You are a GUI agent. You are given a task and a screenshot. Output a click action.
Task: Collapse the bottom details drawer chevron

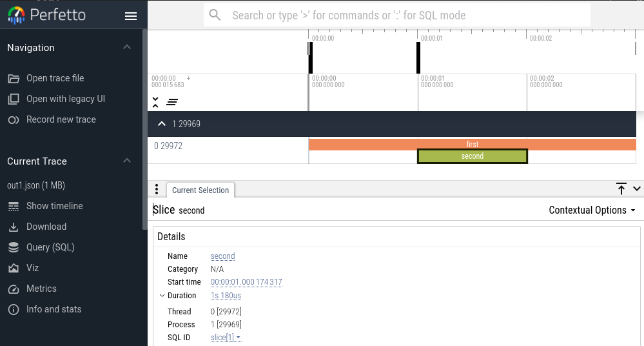[637, 189]
